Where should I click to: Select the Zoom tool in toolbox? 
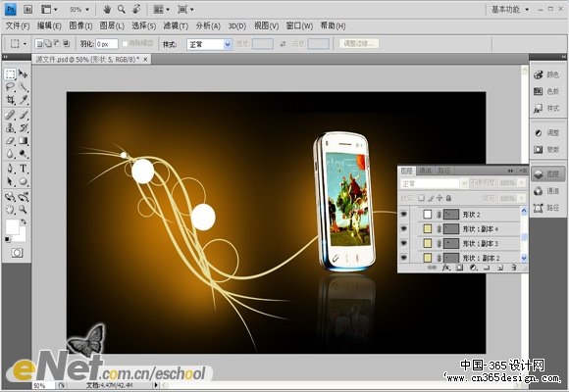click(24, 210)
